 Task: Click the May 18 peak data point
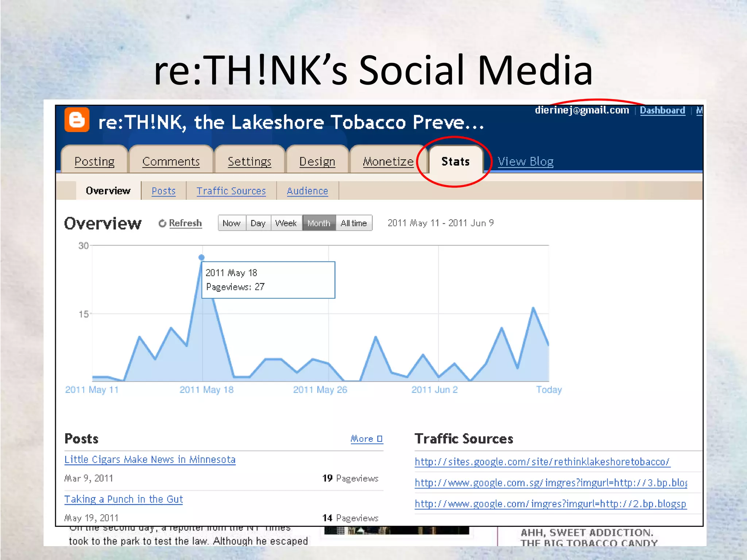pyautogui.click(x=201, y=257)
